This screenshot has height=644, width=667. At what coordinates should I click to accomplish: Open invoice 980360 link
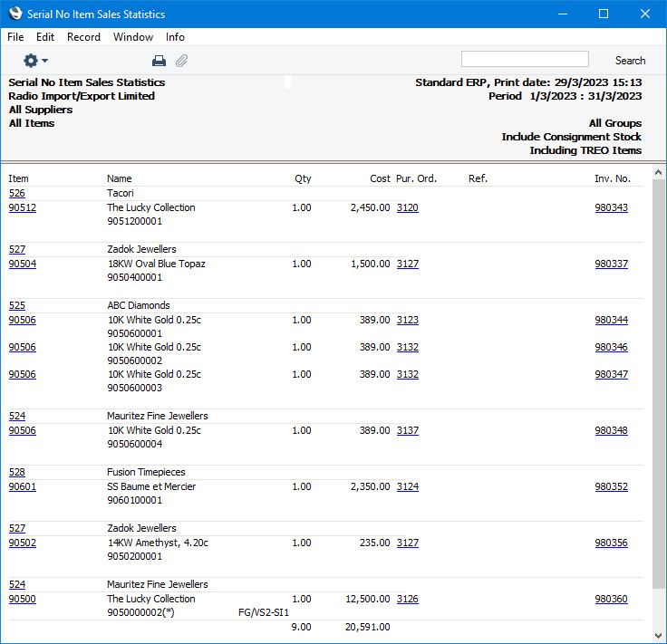pyautogui.click(x=612, y=599)
